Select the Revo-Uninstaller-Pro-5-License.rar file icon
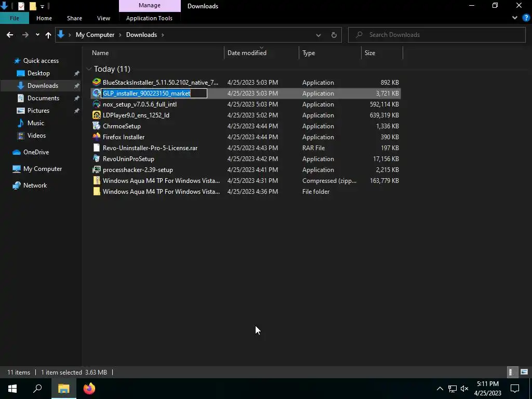 (97, 148)
